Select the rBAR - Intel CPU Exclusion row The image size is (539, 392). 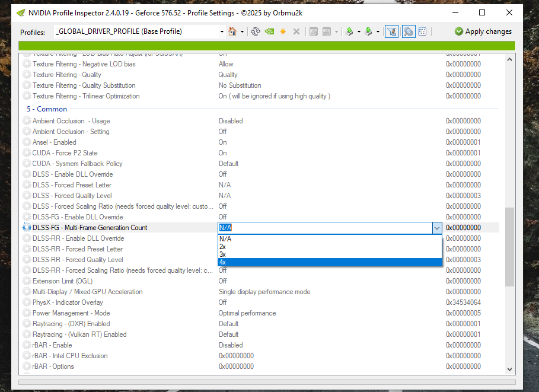(259, 356)
